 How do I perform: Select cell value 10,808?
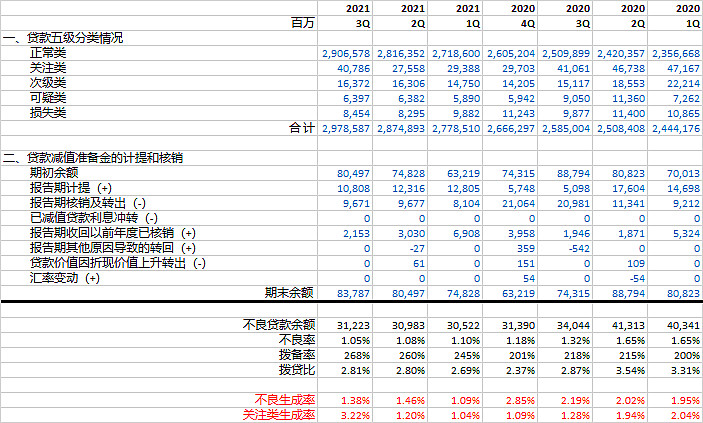pos(353,189)
